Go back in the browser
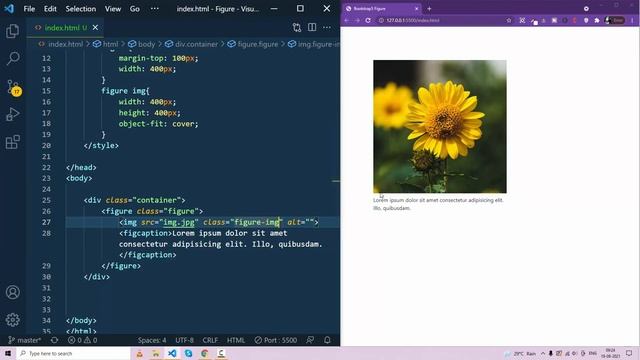Viewport: 640px width, 360px height. click(347, 20)
